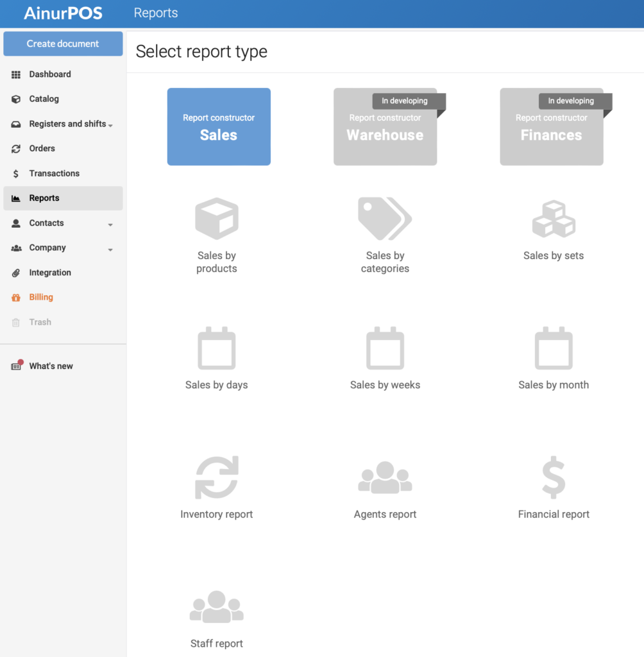Open the Sales by month calendar icon
644x657 pixels.
click(x=554, y=348)
